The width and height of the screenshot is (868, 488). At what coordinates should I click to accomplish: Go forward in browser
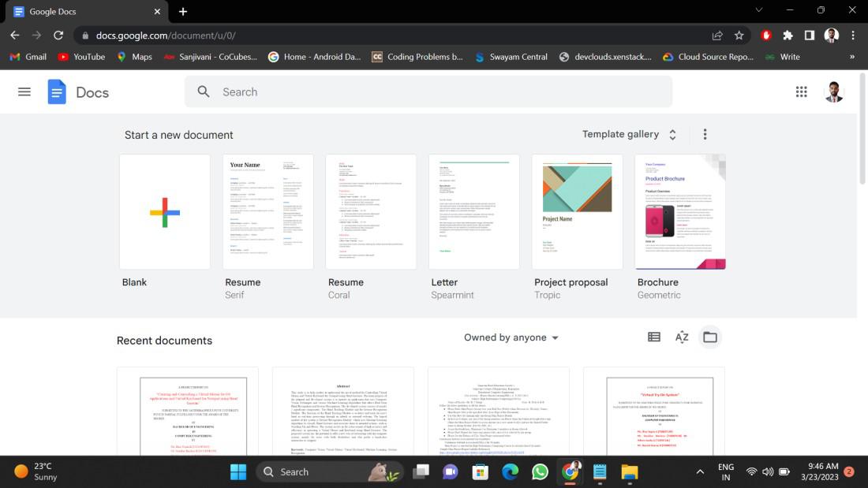(36, 35)
